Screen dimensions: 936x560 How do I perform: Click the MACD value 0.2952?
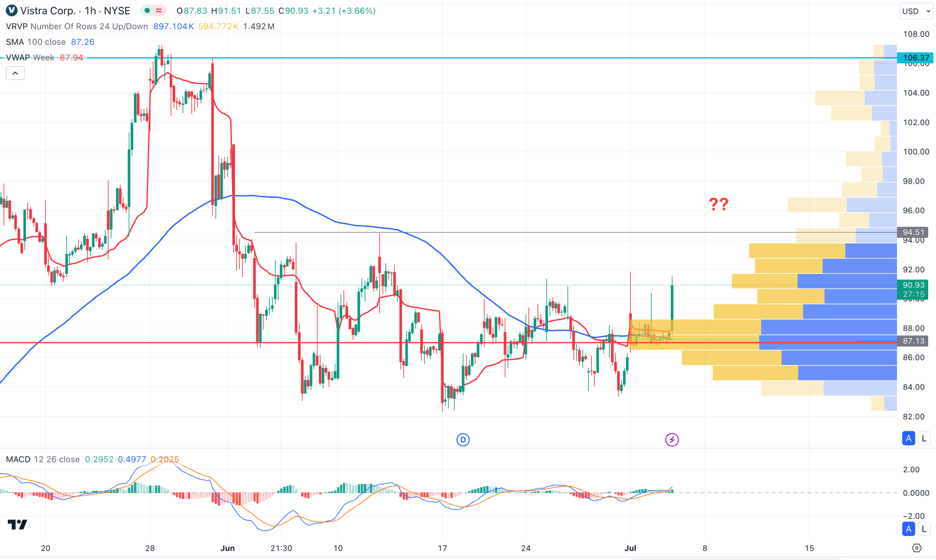click(99, 459)
